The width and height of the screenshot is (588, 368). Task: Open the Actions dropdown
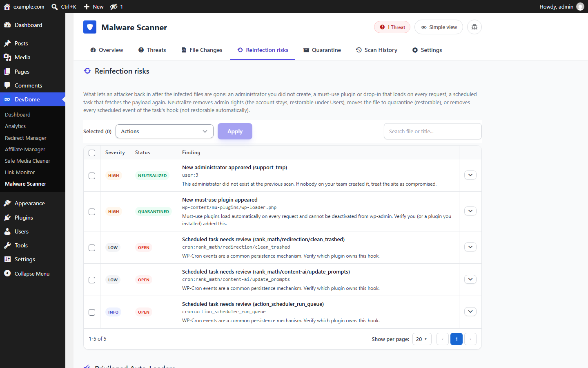pos(165,131)
